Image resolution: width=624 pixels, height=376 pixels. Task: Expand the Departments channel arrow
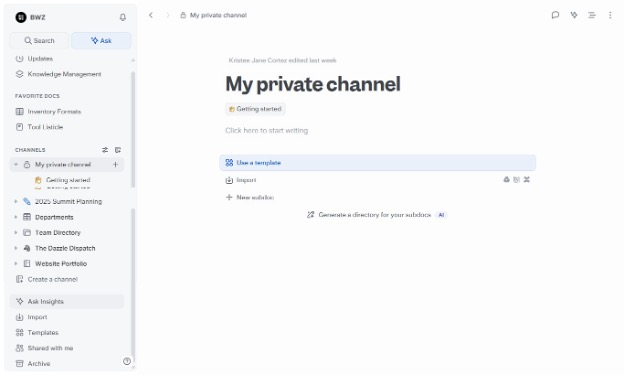pyautogui.click(x=16, y=217)
